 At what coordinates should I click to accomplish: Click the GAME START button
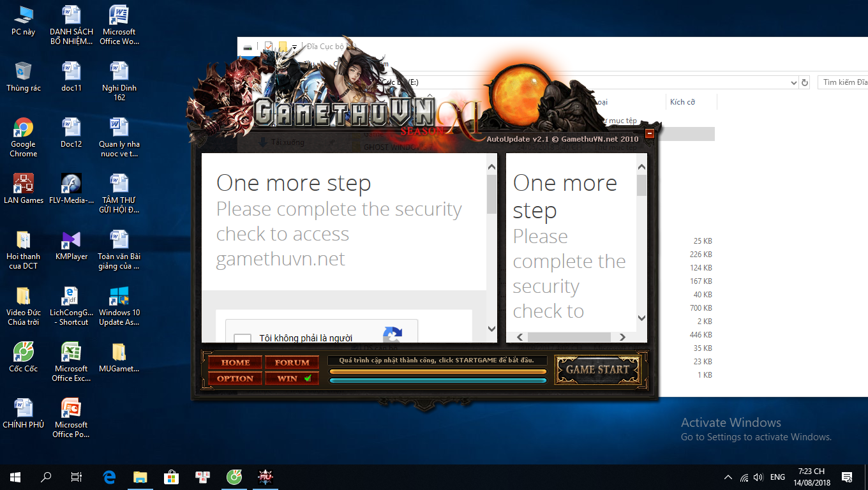point(597,369)
